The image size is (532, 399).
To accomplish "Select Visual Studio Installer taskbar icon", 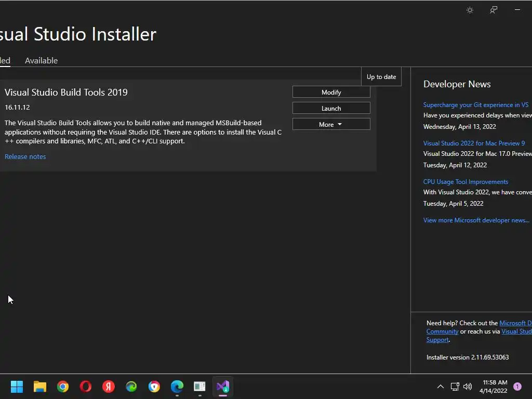I will pyautogui.click(x=223, y=387).
